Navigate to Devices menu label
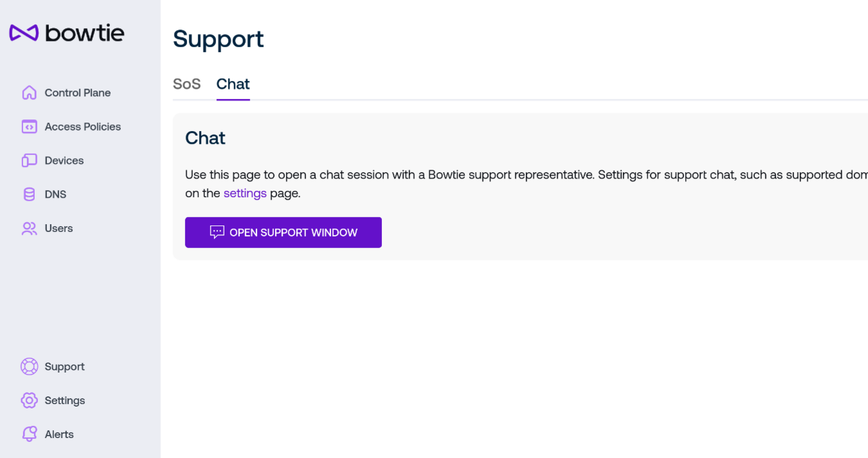Viewport: 868px width, 458px height. click(64, 161)
